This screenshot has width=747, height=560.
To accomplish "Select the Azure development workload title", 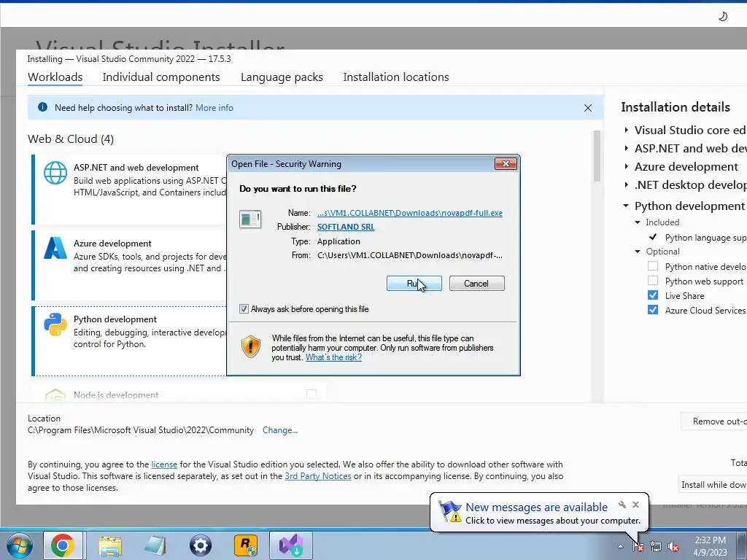I will [112, 244].
